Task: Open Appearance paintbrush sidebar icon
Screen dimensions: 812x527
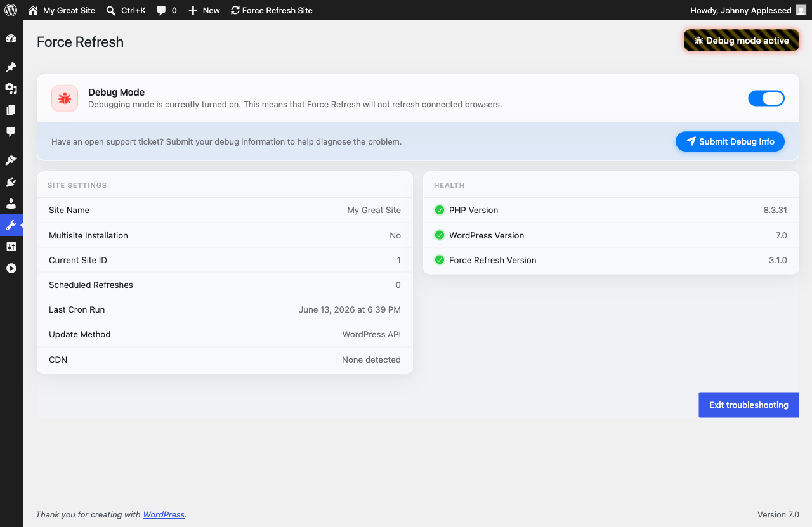Action: coord(11,160)
